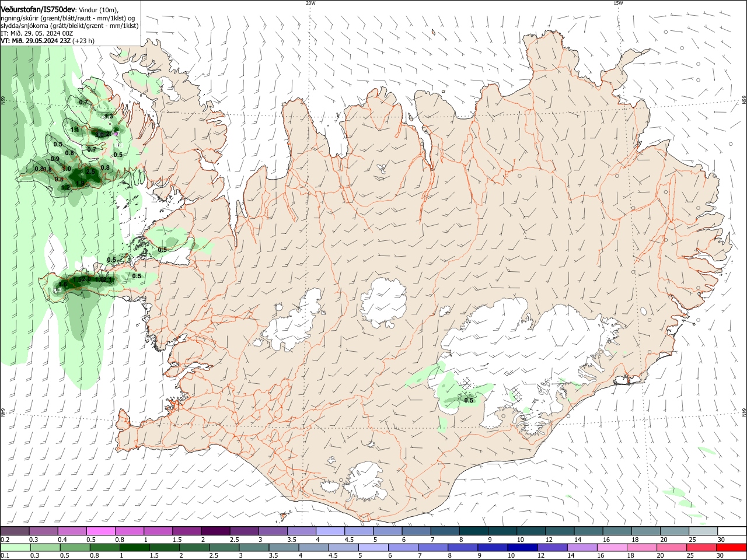Image resolution: width=747 pixels, height=560 pixels.
Task: Pick the deep navy 10 swatch in lower legend
Action: click(x=522, y=547)
